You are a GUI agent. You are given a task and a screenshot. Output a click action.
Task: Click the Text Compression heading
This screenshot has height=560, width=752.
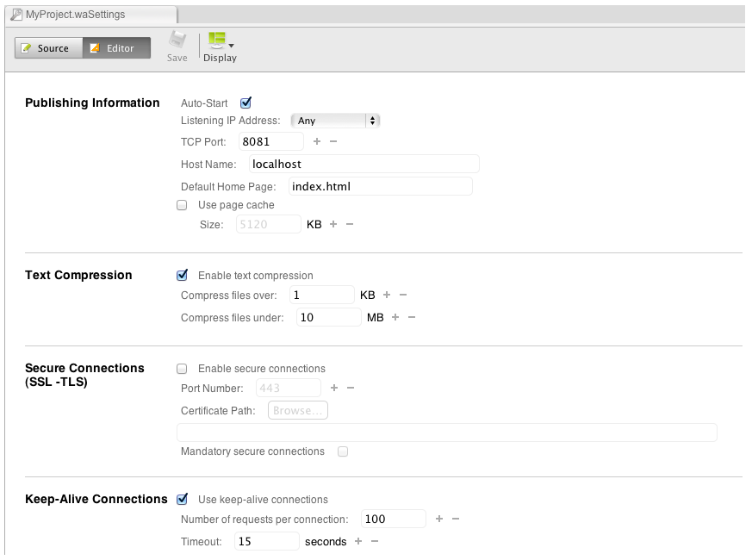tap(78, 275)
